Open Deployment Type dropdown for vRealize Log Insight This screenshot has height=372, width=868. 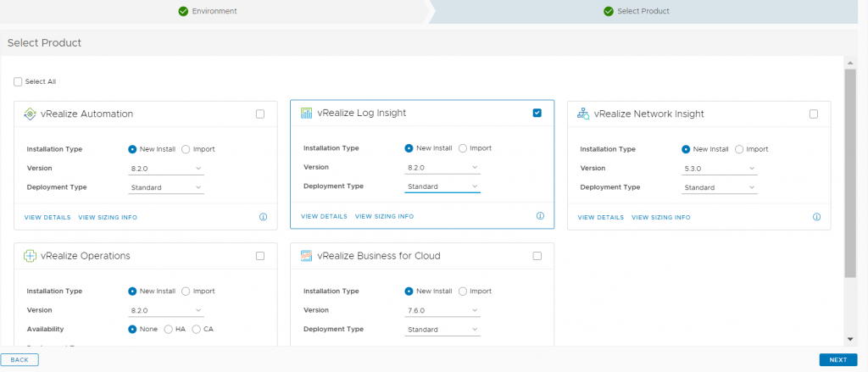(x=442, y=186)
